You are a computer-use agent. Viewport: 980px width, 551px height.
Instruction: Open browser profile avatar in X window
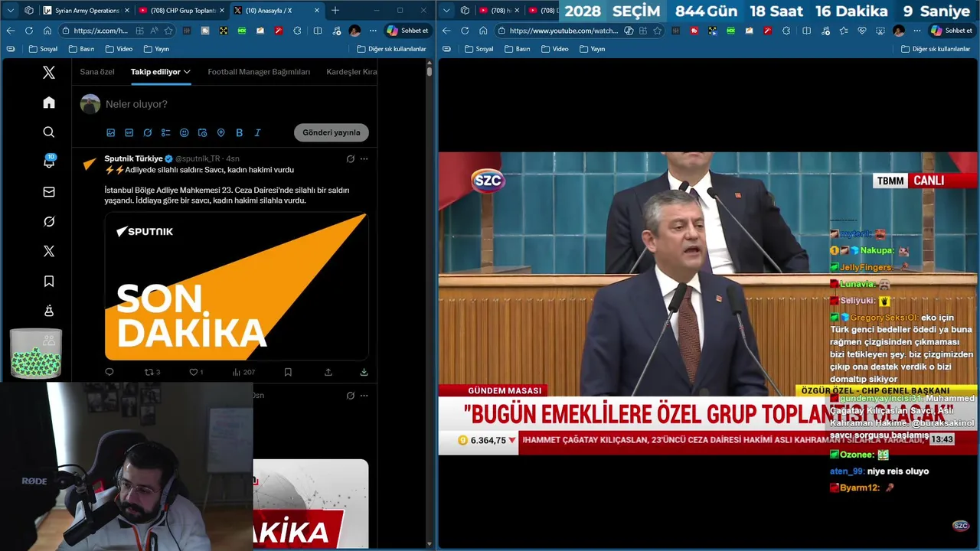[354, 31]
